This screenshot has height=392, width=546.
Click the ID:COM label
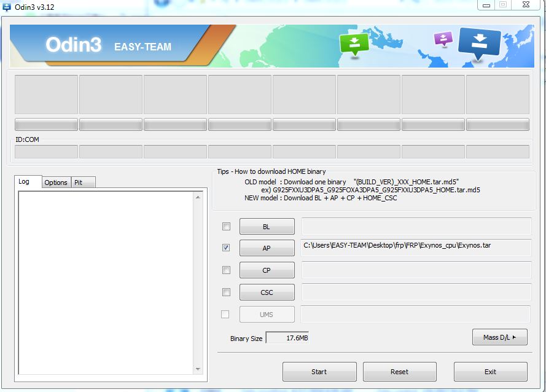27,139
